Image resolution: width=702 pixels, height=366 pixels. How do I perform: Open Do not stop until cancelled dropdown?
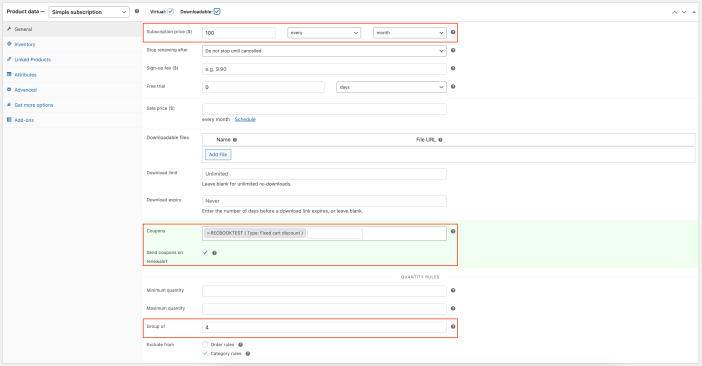[324, 51]
